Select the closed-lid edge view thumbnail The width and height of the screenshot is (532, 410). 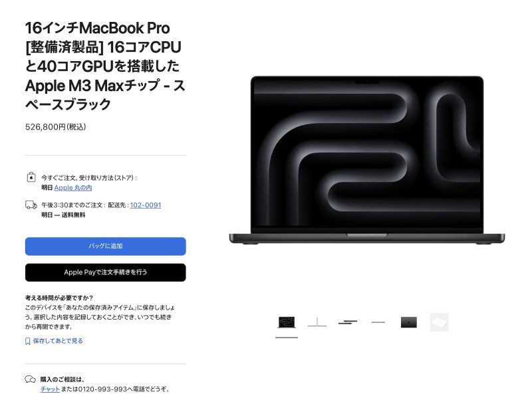[x=378, y=322]
